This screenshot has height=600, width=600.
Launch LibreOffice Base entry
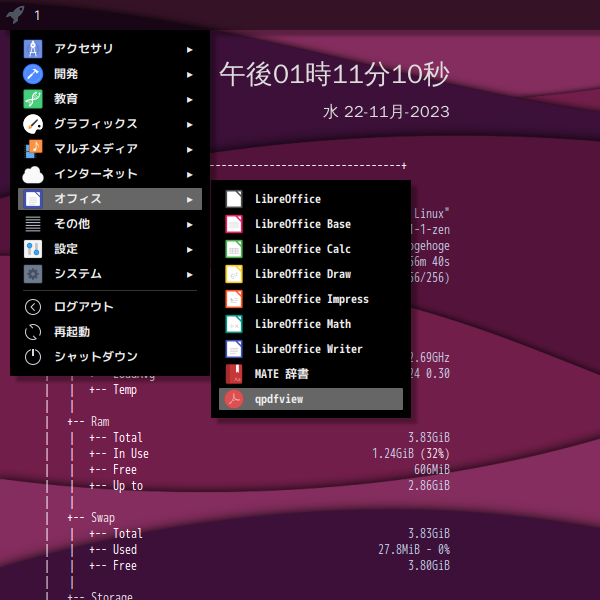point(311,224)
